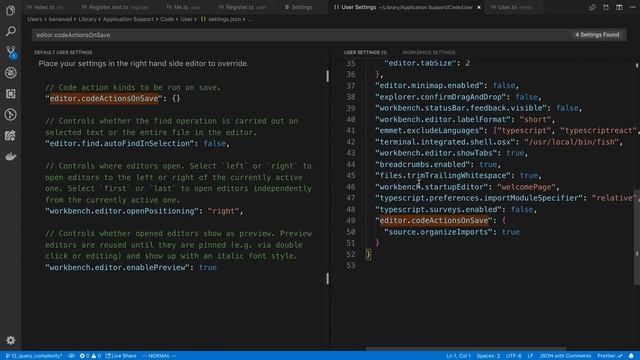Image resolution: width=640 pixels, height=360 pixels.
Task: Click "typescript.surveys.enabled" on line 48
Action: (x=438, y=209)
